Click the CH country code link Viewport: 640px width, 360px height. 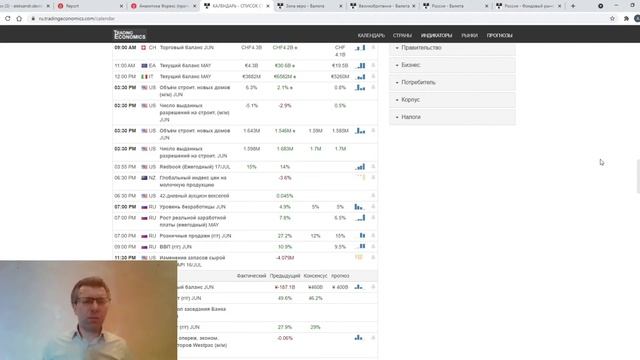152,48
